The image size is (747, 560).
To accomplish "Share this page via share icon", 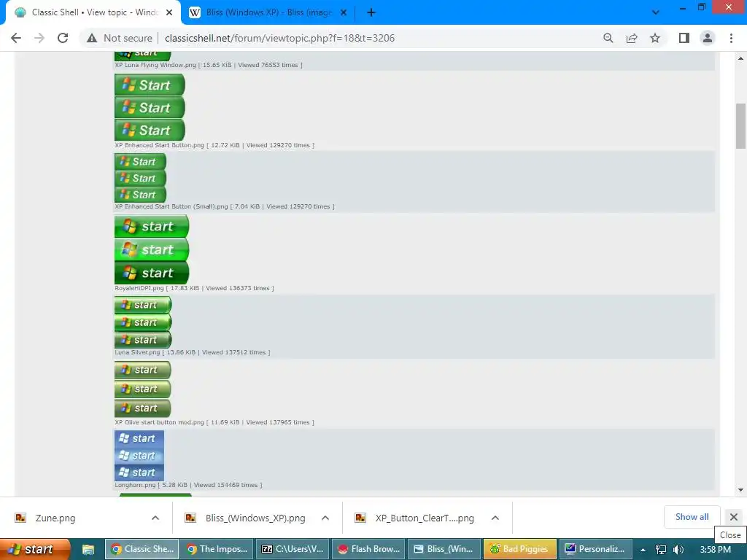I will (632, 38).
